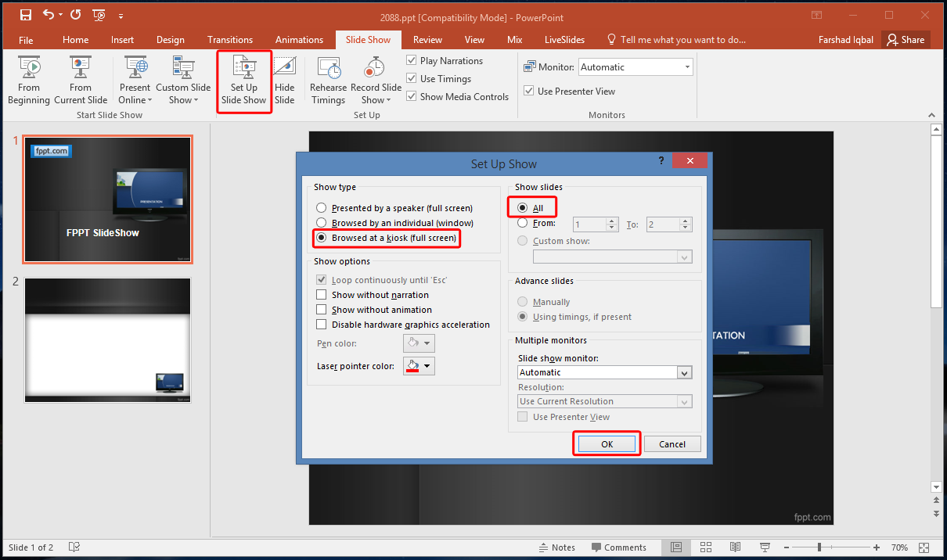Viewport: 947px width, 560px height.
Task: Open the Animations ribbon tab
Action: [299, 40]
